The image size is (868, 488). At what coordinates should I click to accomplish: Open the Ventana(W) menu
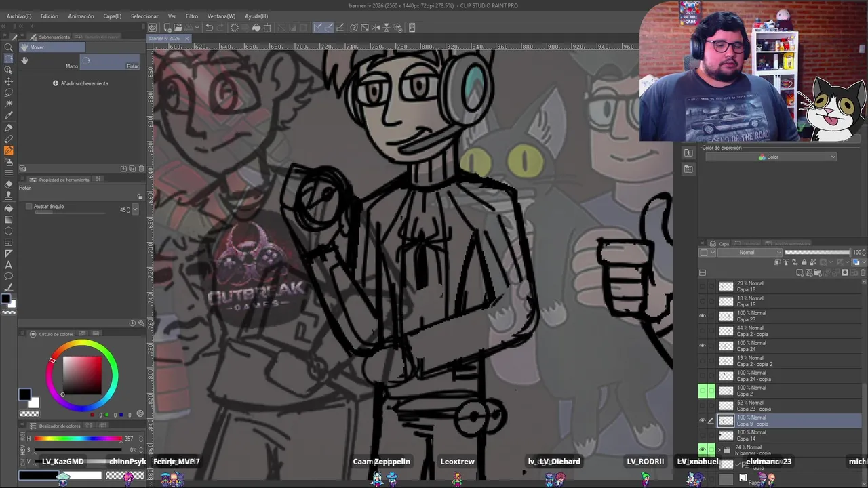[x=221, y=16]
